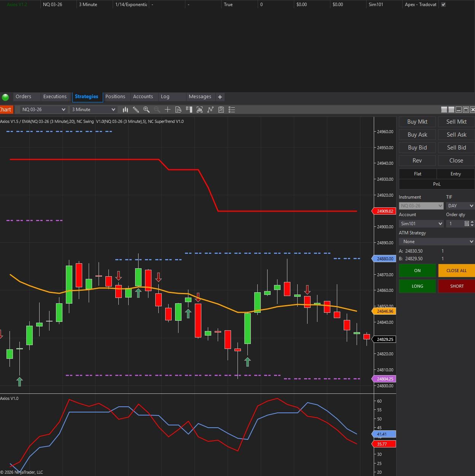Open the bar style candlestick icon

coord(125,110)
